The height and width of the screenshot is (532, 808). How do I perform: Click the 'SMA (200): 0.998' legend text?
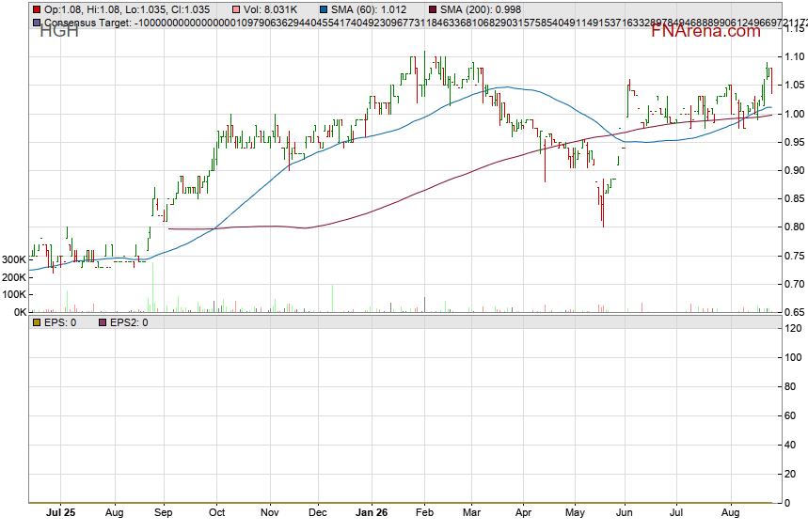[481, 9]
